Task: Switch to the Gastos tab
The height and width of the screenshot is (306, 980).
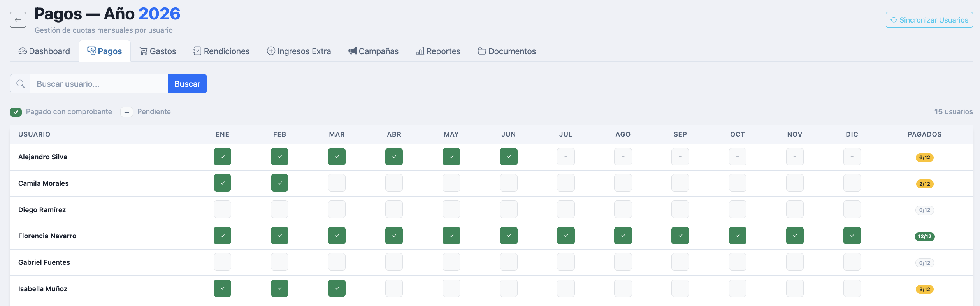Action: [158, 51]
